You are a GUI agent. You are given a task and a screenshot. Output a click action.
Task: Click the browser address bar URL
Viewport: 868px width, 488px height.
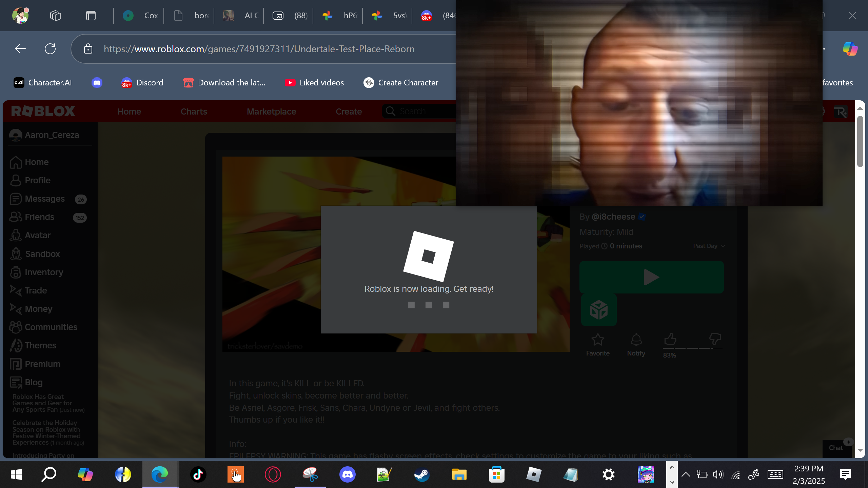coord(259,49)
